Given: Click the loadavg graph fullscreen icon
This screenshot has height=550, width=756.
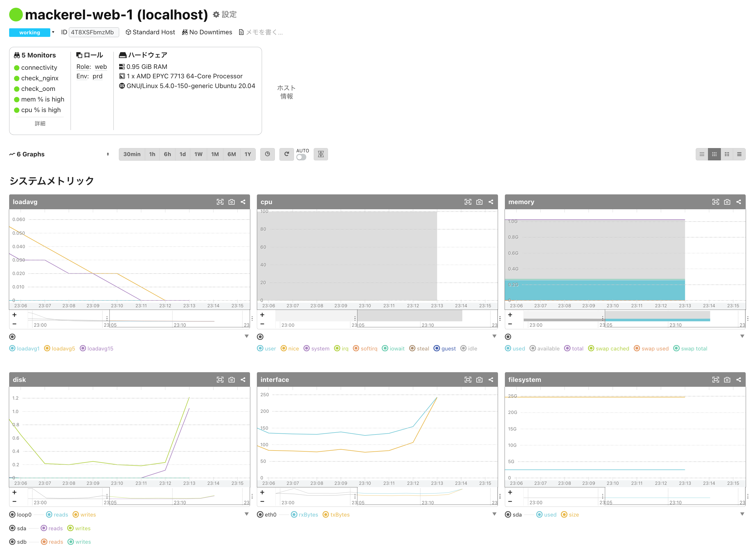Looking at the screenshot, I should click(x=220, y=202).
